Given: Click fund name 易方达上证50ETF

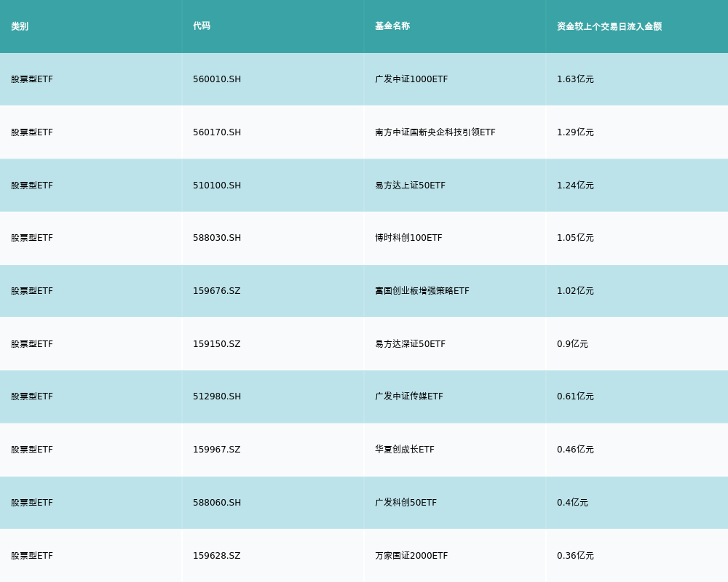Looking at the screenshot, I should point(410,186).
